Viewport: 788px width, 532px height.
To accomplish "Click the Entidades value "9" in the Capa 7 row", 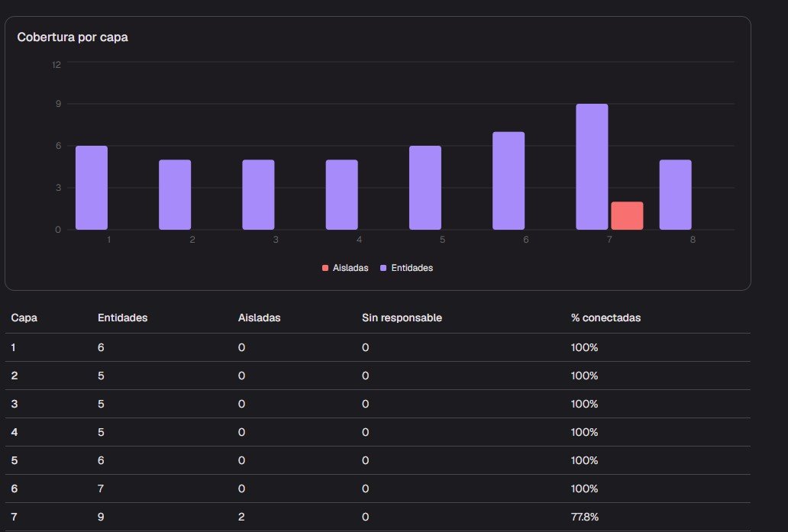I will [x=101, y=517].
